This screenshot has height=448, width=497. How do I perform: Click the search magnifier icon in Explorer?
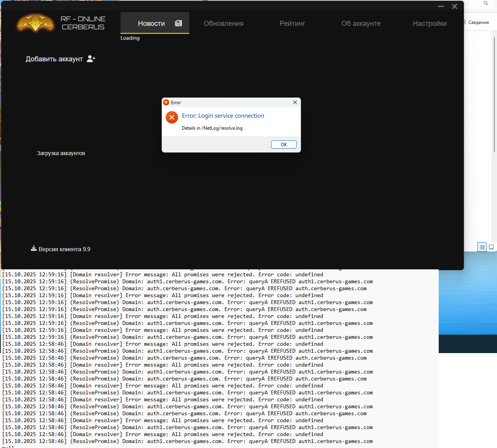[486, 3]
